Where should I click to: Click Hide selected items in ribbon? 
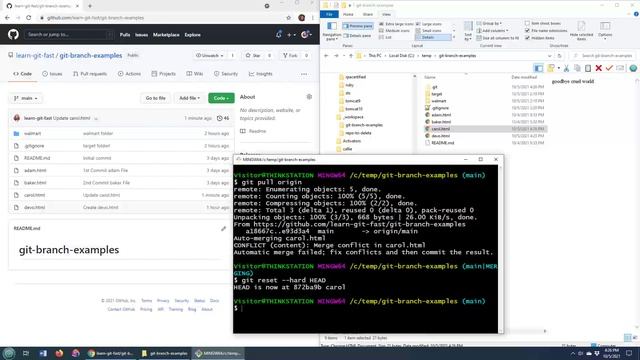coord(581,31)
